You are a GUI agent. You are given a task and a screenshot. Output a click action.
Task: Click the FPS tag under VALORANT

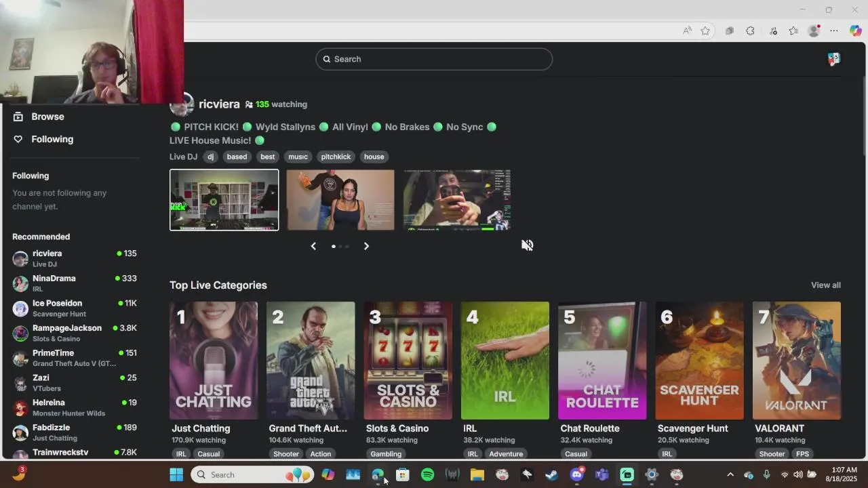pyautogui.click(x=802, y=454)
